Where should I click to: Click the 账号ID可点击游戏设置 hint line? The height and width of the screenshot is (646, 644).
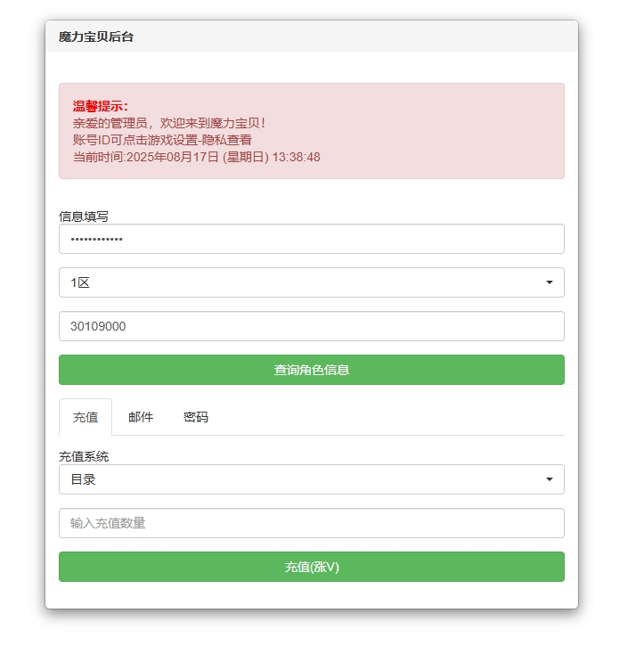162,140
